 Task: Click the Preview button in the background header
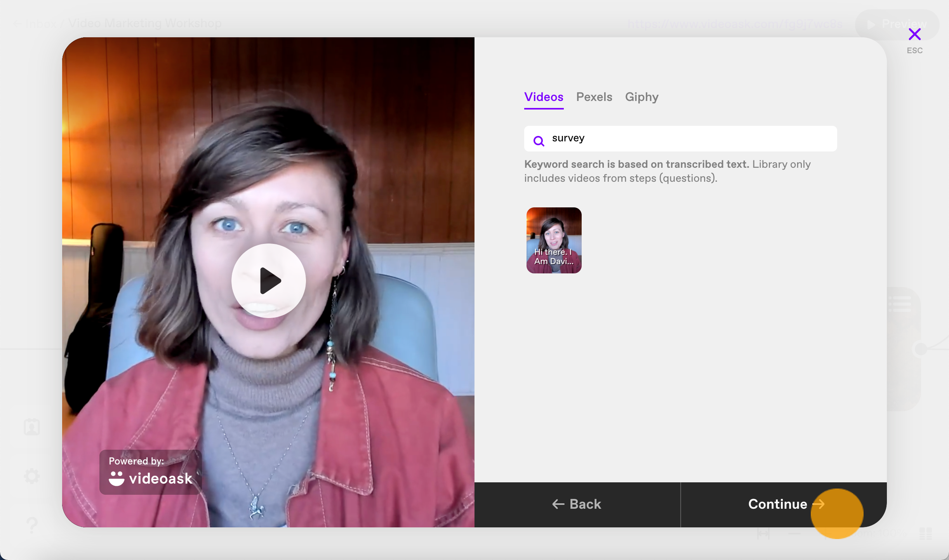897,24
